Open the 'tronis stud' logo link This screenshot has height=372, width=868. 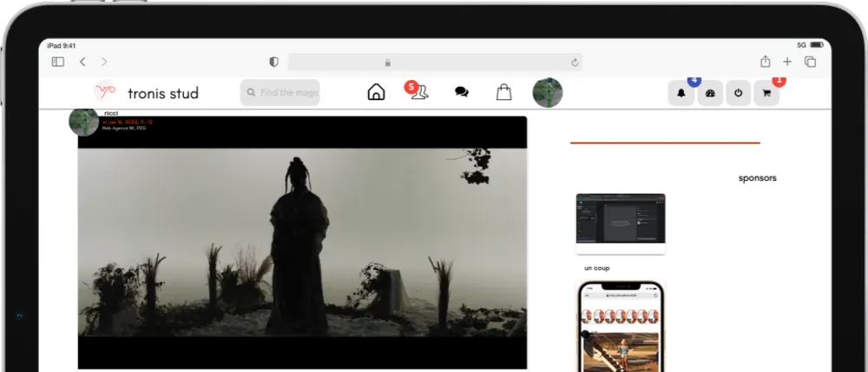click(x=146, y=93)
